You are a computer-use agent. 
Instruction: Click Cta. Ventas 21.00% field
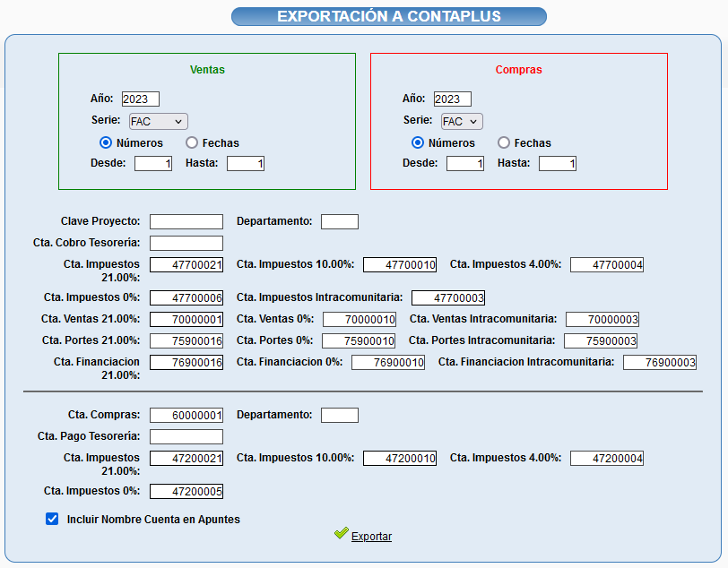click(x=186, y=319)
